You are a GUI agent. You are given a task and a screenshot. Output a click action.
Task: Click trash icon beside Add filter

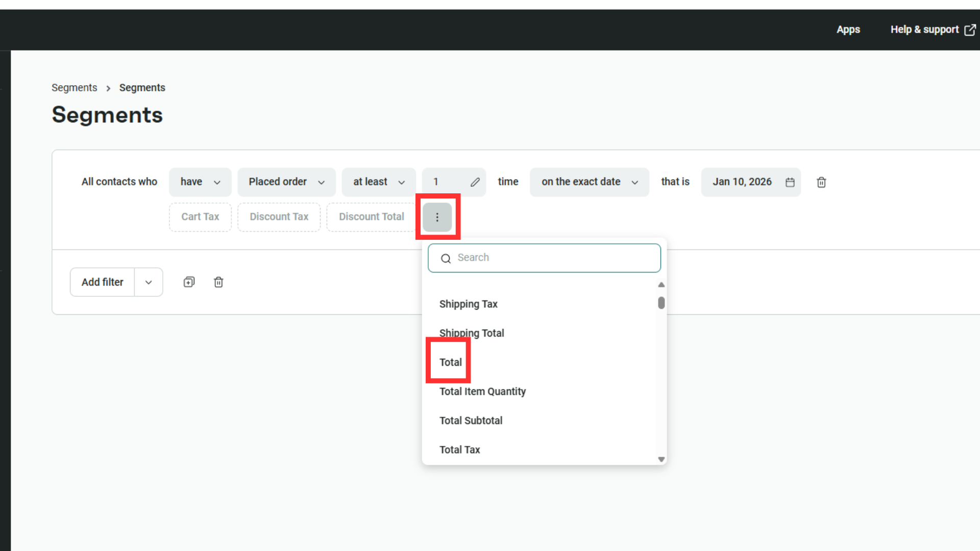pyautogui.click(x=218, y=282)
